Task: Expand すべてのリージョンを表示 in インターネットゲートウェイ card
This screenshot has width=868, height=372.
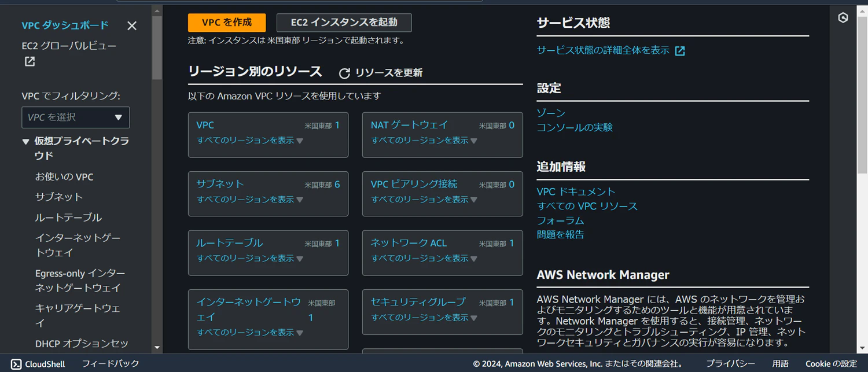Action: pos(250,333)
